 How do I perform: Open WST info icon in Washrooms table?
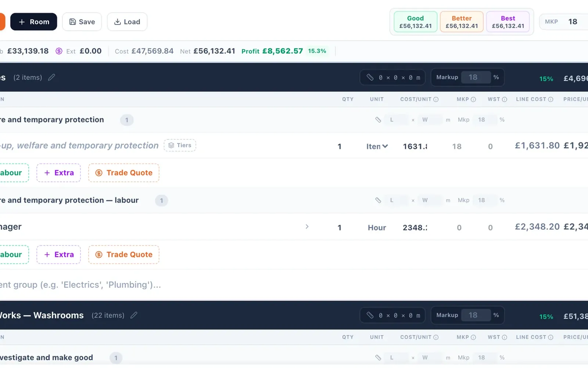[505, 337]
